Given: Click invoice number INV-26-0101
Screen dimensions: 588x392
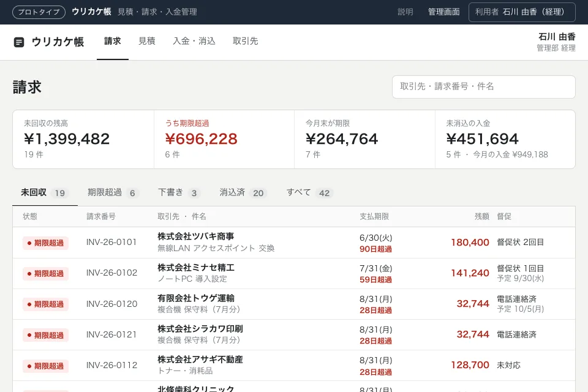Looking at the screenshot, I should tap(111, 243).
